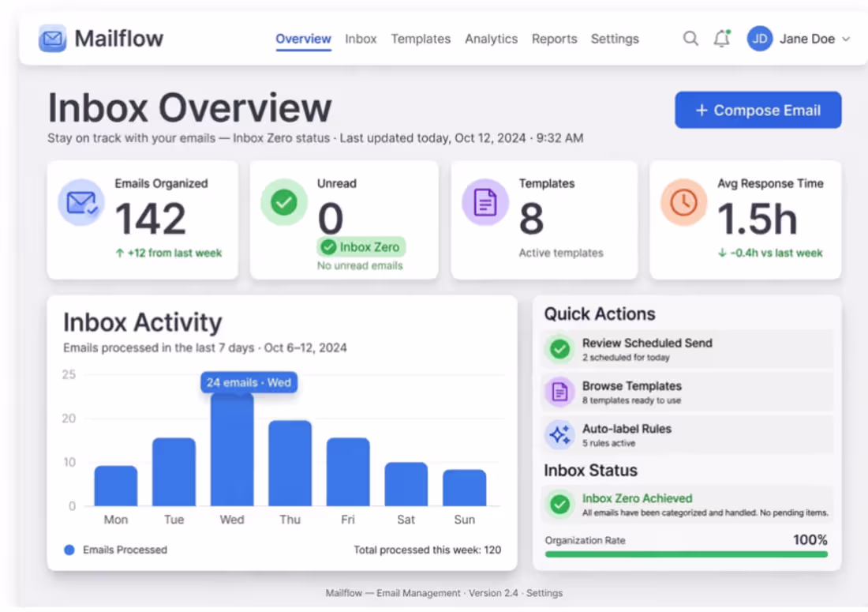Open the Templates navigation tab
This screenshot has width=868, height=612.
(x=421, y=39)
